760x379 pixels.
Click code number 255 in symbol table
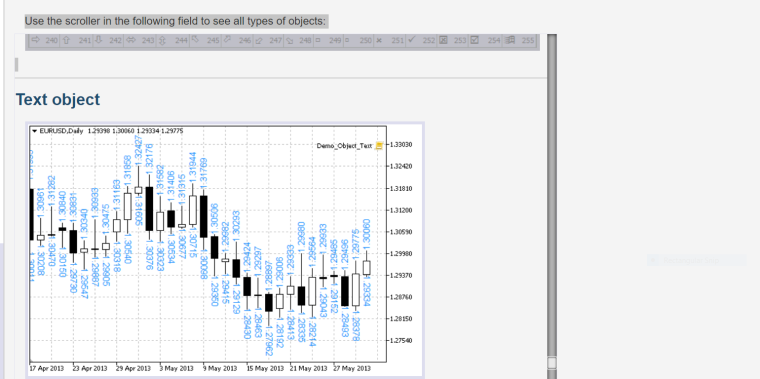click(528, 41)
